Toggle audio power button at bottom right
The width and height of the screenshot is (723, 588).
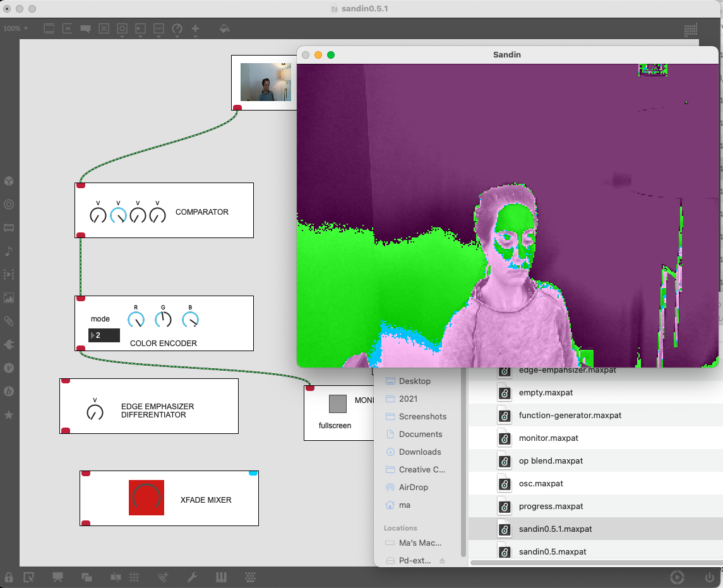point(710,577)
